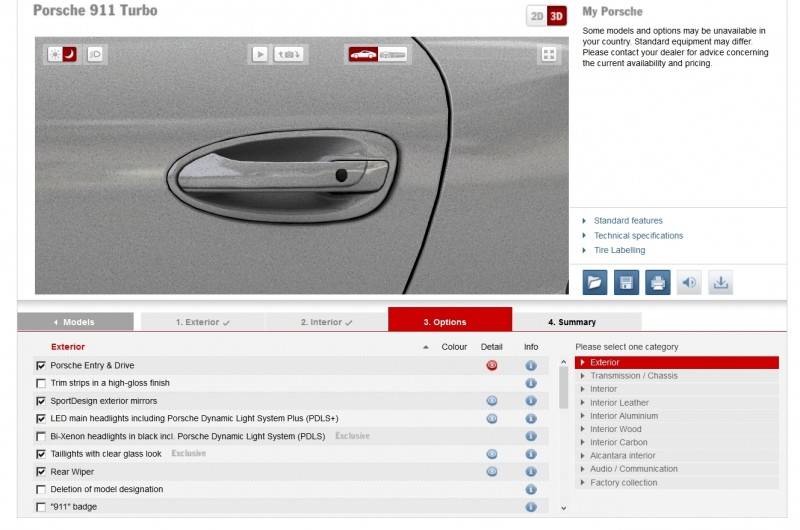The width and height of the screenshot is (800, 530).
Task: Play the 3D animation
Action: click(260, 54)
